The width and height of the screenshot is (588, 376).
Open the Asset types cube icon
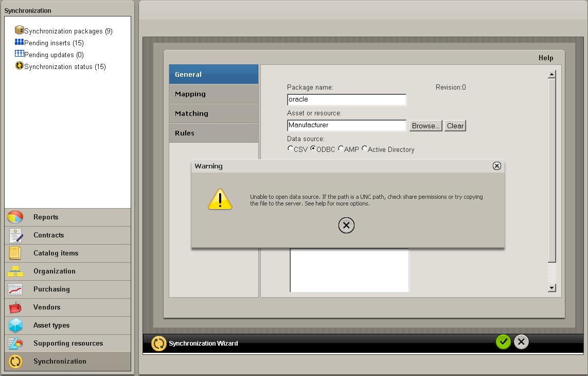(x=15, y=326)
